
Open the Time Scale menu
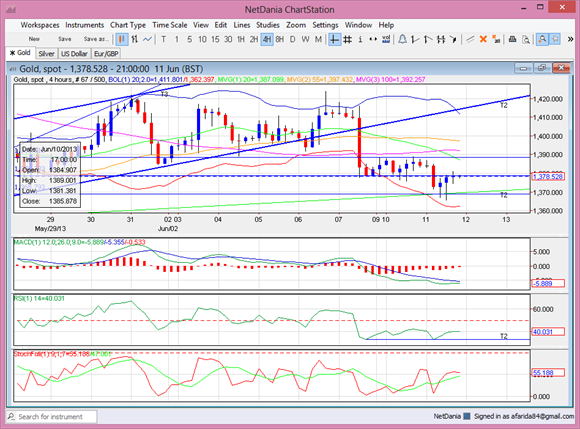tap(170, 25)
